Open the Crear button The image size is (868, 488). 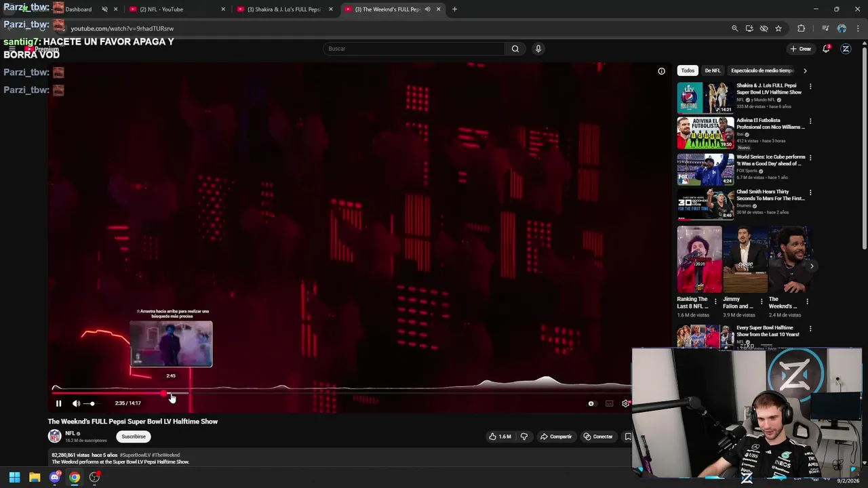pos(800,49)
